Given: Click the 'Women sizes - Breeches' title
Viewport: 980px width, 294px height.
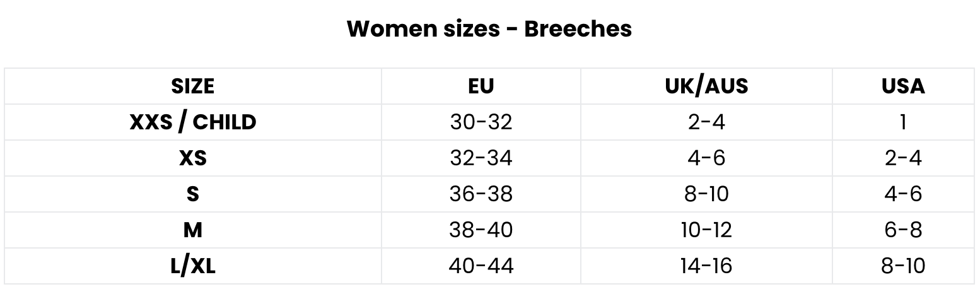Looking at the screenshot, I should pos(489,29).
